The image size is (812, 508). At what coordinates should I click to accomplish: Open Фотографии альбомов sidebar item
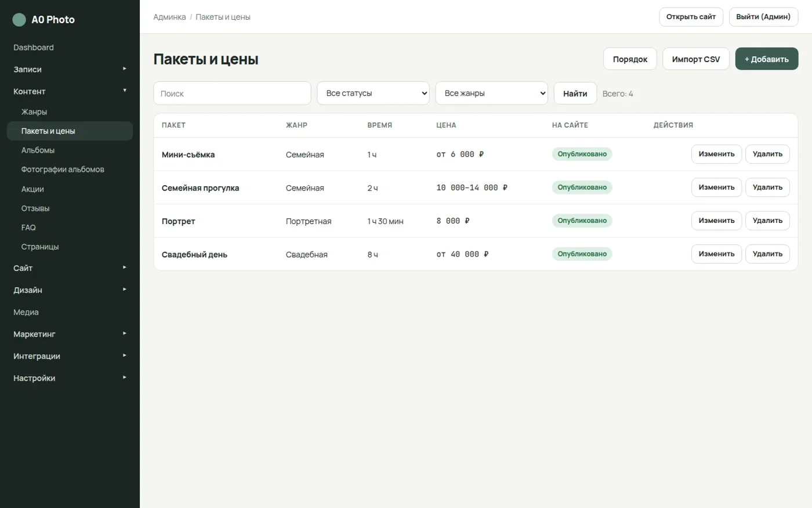(70, 170)
